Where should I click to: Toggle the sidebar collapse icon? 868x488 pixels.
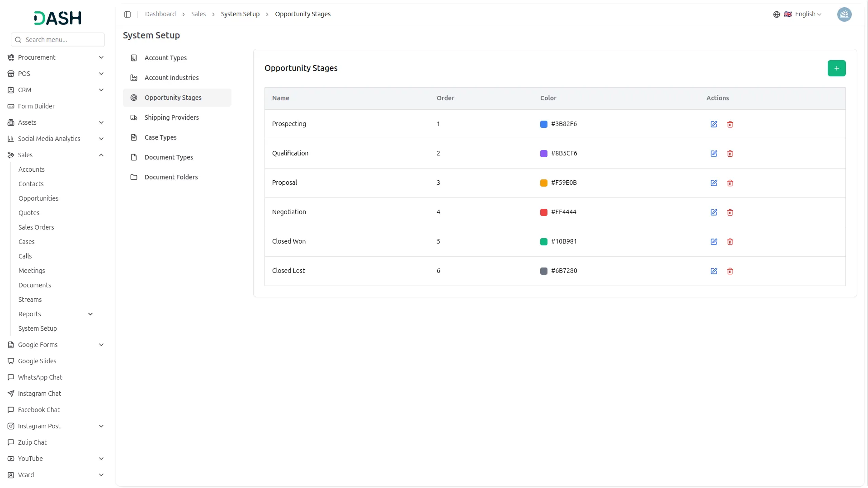tap(127, 14)
